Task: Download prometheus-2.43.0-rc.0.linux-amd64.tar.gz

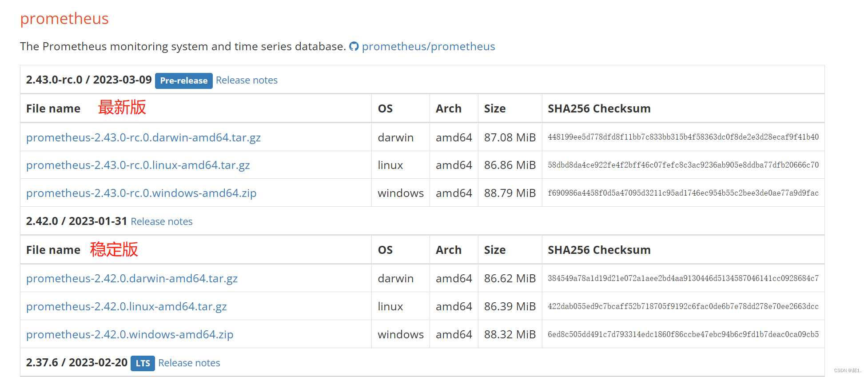Action: coord(138,165)
